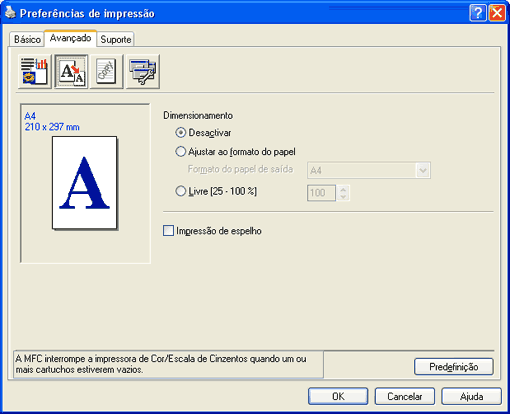The width and height of the screenshot is (510, 414).
Task: Expand the Formato do papel de saída dropdown
Action: point(423,170)
